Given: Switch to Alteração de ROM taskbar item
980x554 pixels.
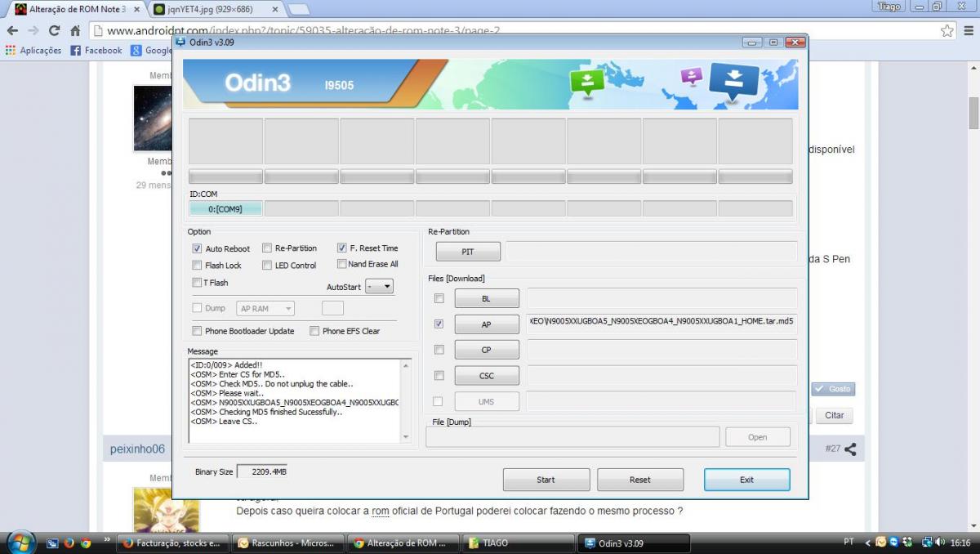Looking at the screenshot, I should point(403,543).
